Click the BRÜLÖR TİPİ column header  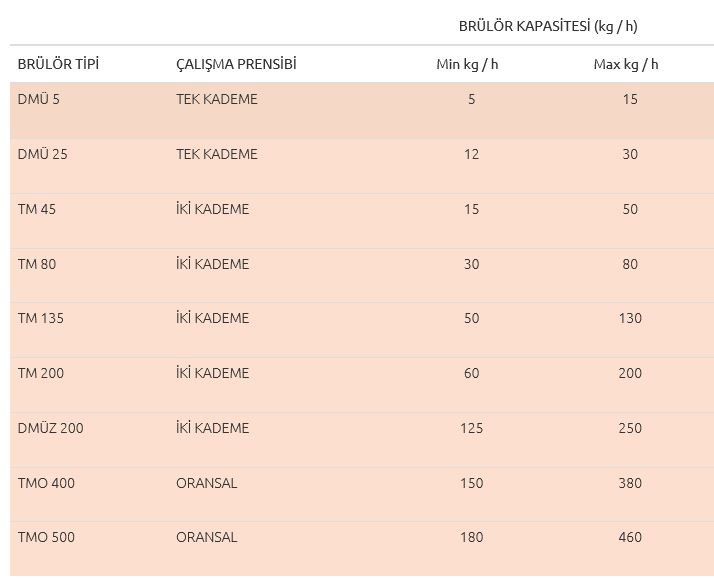[58, 65]
